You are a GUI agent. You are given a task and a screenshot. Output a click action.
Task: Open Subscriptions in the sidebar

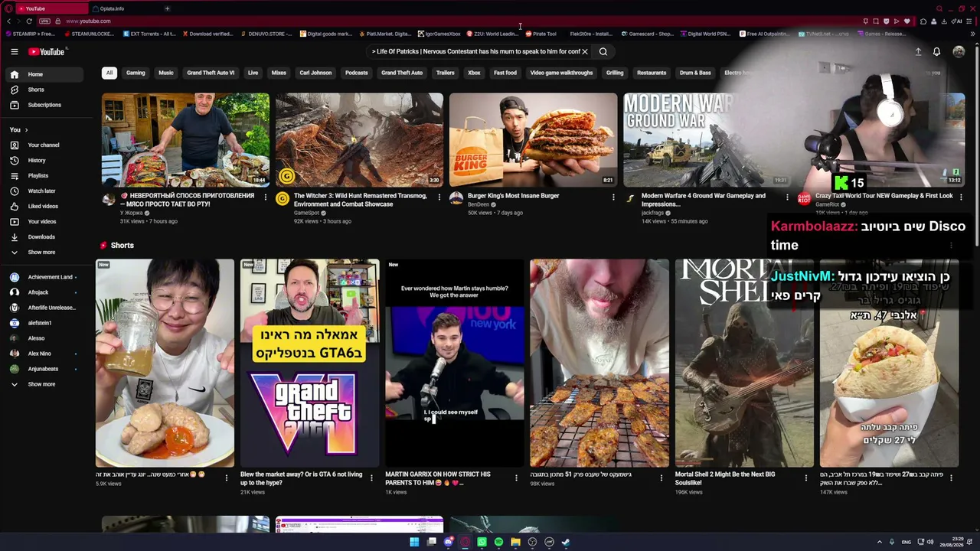44,105
